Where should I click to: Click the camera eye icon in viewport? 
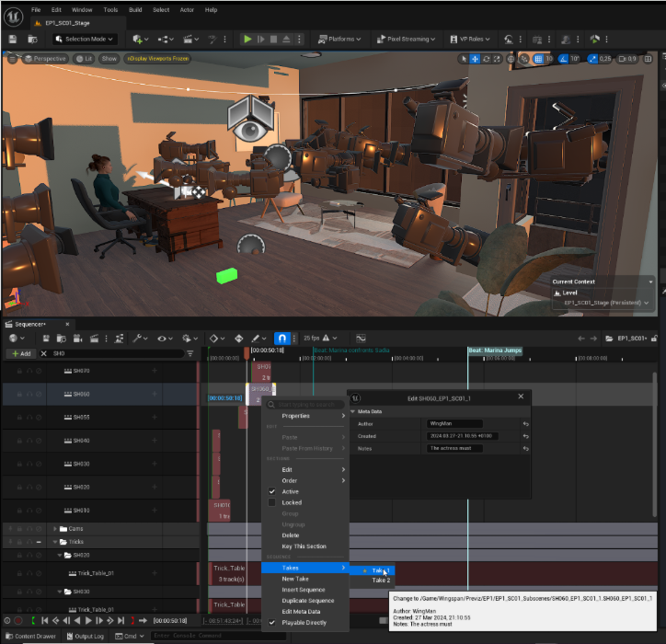[248, 131]
